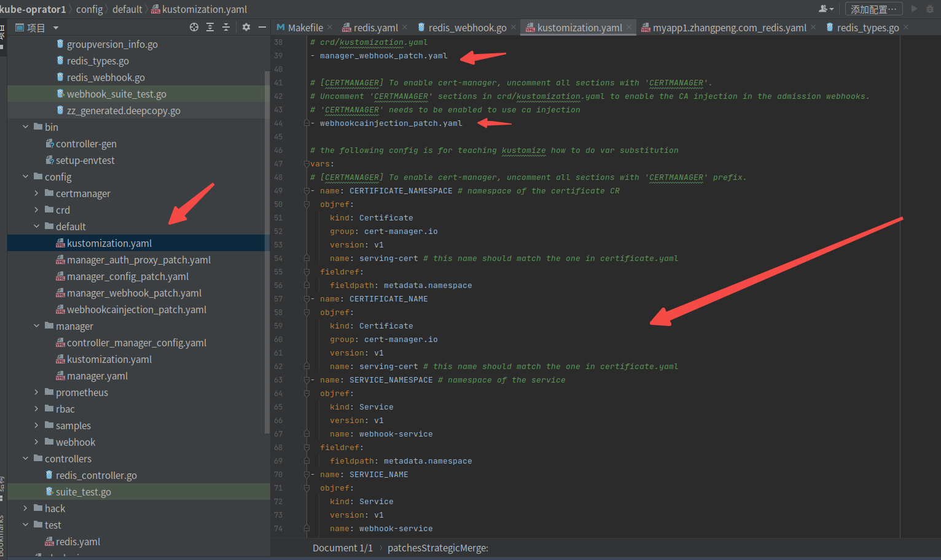The width and height of the screenshot is (941, 560).
Task: Place cursor on line 44 webhookcainjection_patch.yaml
Action: tap(391, 123)
